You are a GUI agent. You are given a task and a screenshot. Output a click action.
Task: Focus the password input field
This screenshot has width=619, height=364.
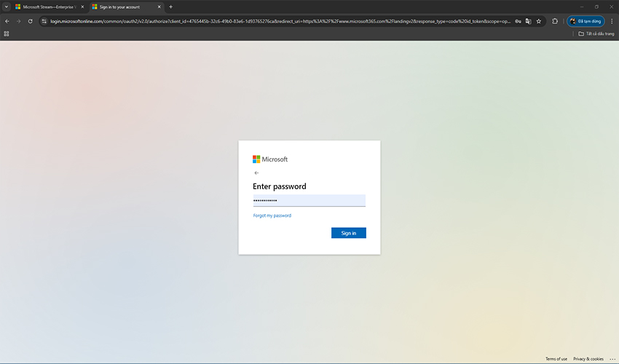(x=309, y=200)
